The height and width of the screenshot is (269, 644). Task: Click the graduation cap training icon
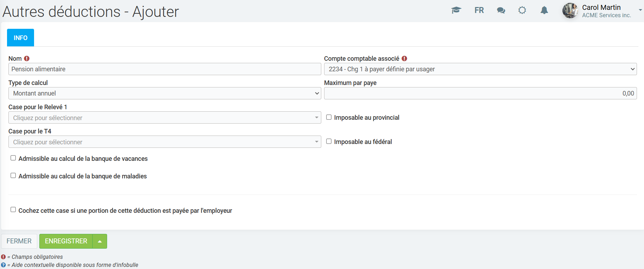point(456,10)
